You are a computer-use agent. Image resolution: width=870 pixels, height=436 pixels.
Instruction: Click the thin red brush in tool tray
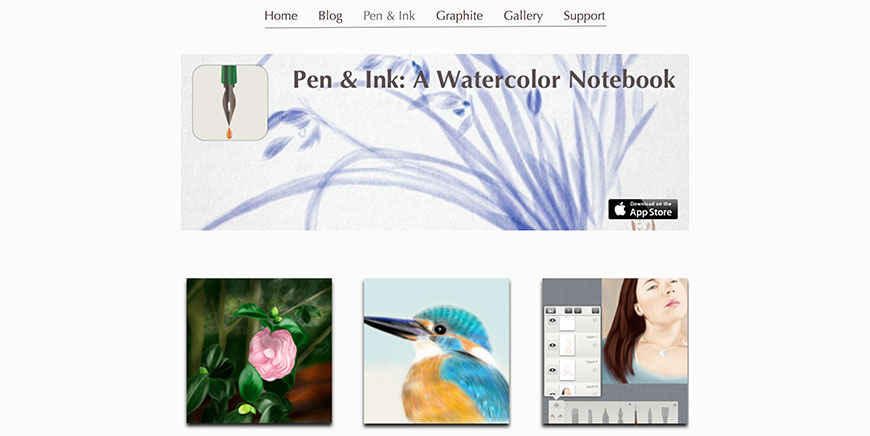pos(636,414)
